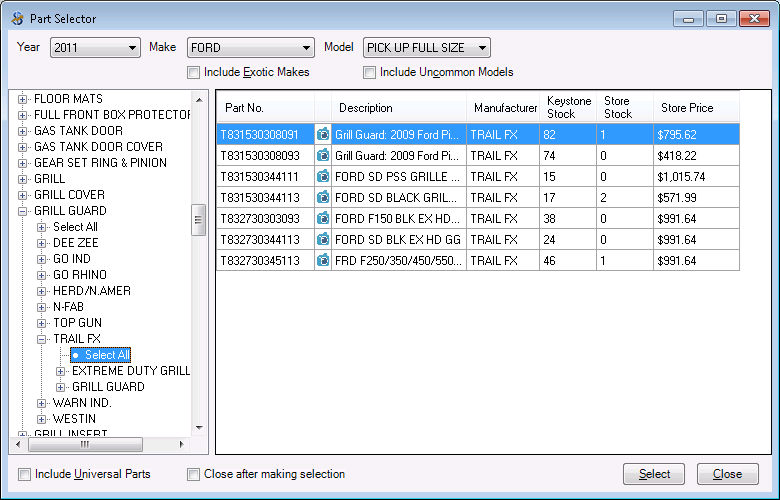Toggle Include Uncommon Models checkbox
The height and width of the screenshot is (500, 780).
point(370,72)
